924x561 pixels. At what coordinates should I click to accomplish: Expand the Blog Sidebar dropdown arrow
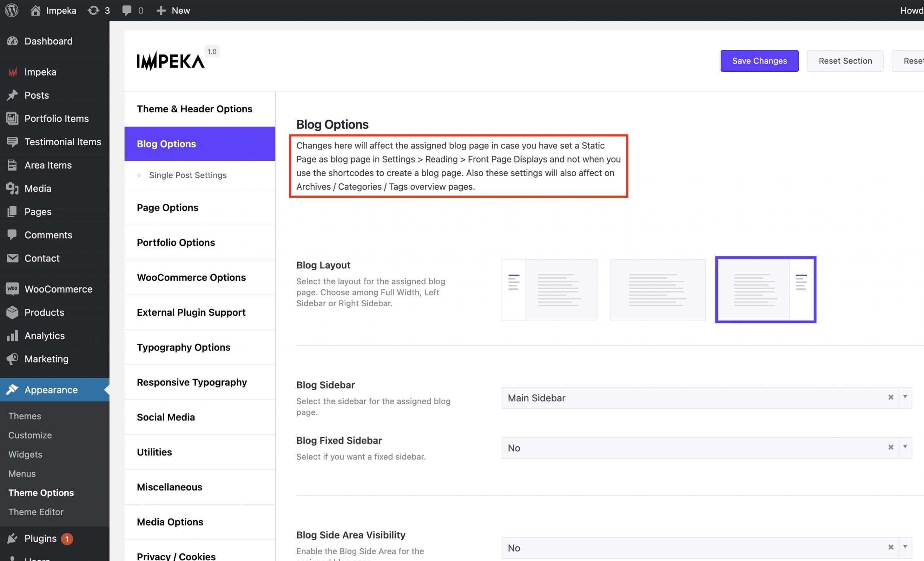coord(905,397)
